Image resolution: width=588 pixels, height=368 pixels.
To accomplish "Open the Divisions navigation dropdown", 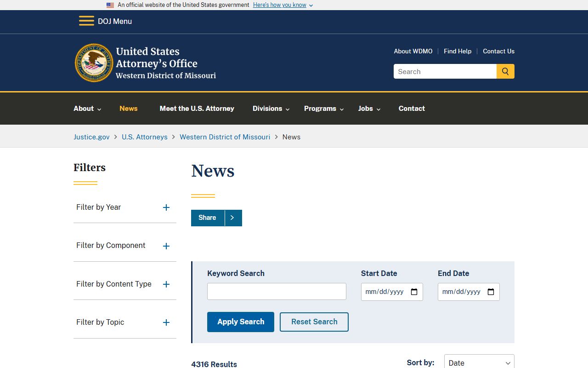I will point(271,109).
